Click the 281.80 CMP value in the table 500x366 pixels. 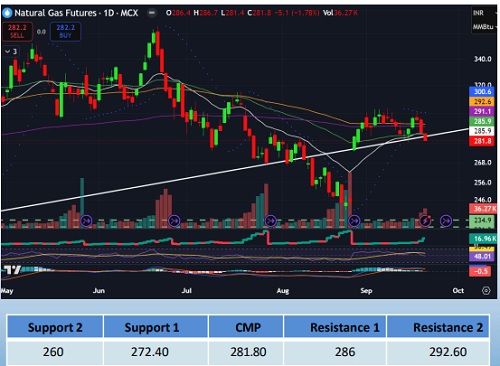[248, 352]
